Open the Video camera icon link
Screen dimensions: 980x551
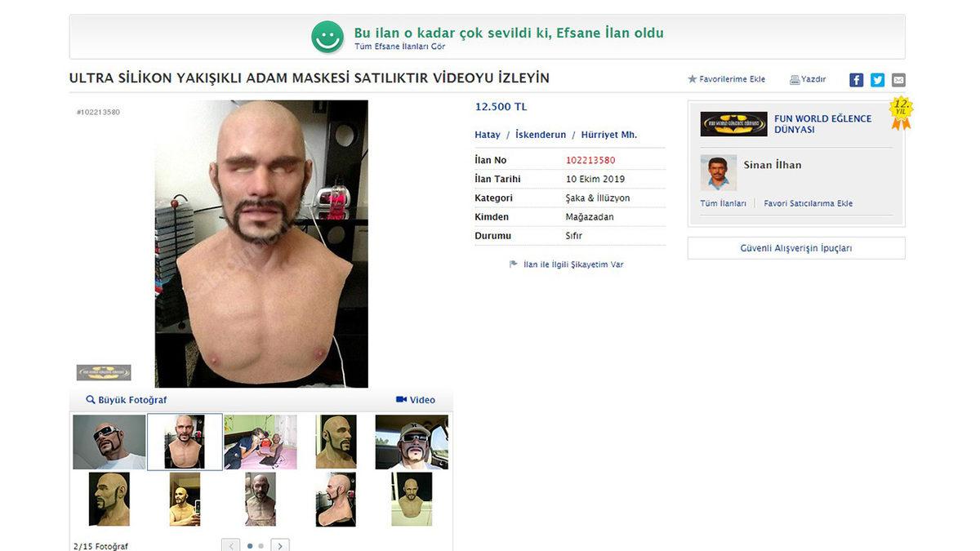pos(416,400)
